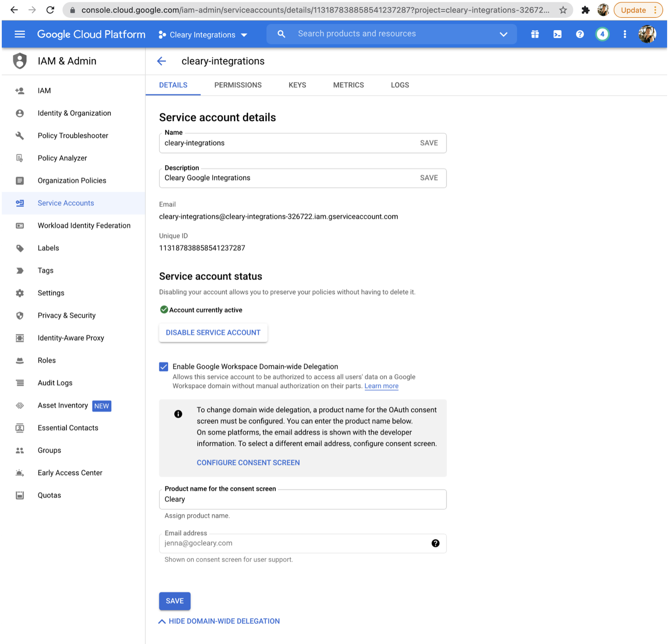Open Early Access Center in sidebar
This screenshot has width=668, height=644.
pyautogui.click(x=74, y=473)
